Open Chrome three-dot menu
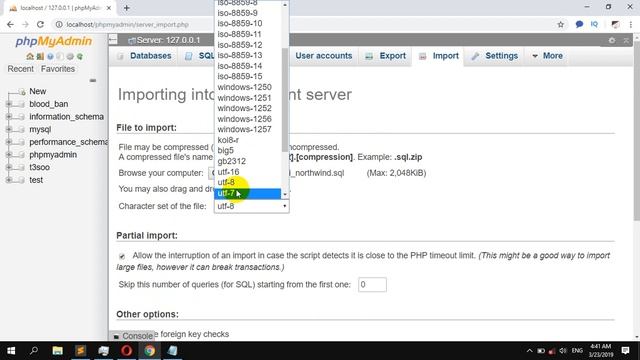Viewport: 640px width, 360px height. coord(631,24)
